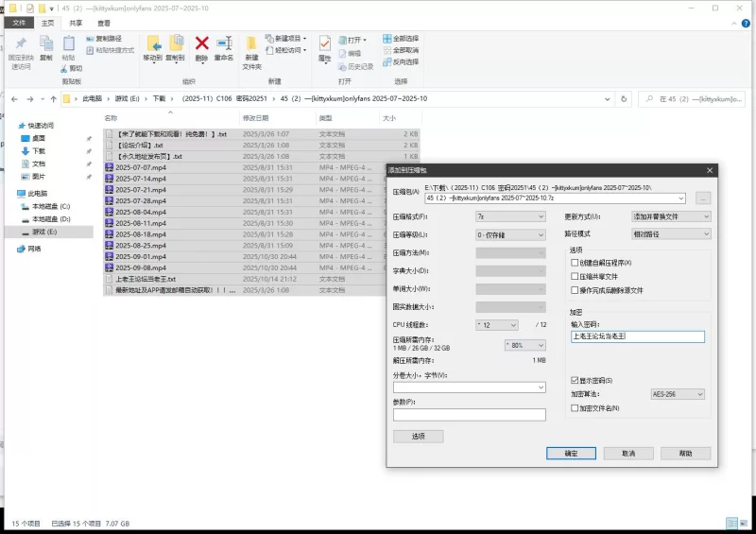Enable the 创建自解压程序 checkbox

[x=575, y=262]
